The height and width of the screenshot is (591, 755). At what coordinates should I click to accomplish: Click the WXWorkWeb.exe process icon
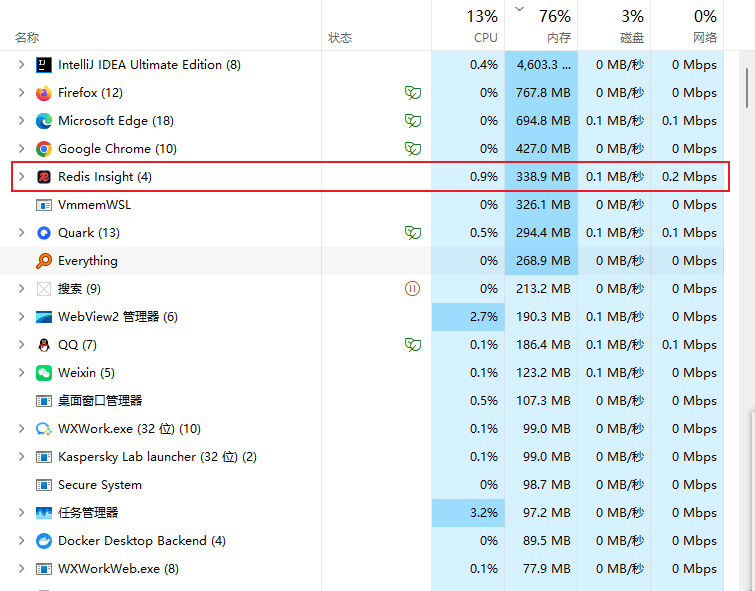pos(44,569)
